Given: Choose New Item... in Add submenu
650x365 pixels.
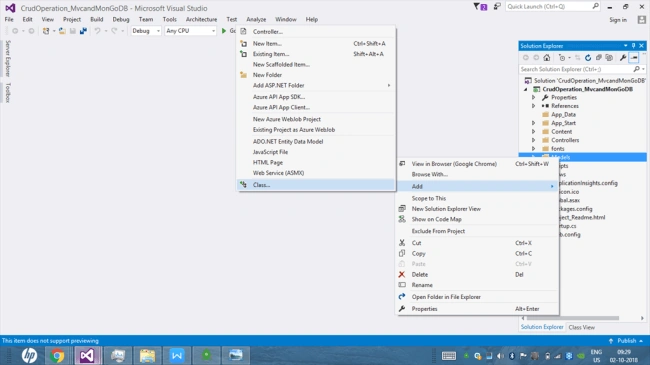Looking at the screenshot, I should (316, 44).
